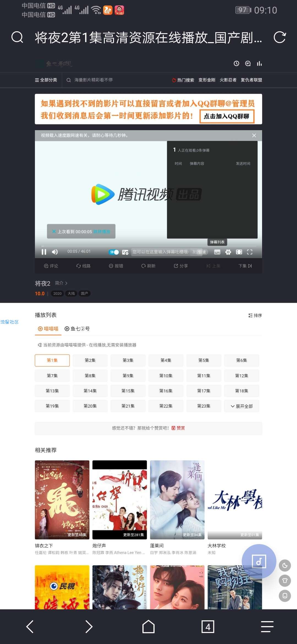Click 跳转播放 to resume from last position
297x644 pixels.
102,232
